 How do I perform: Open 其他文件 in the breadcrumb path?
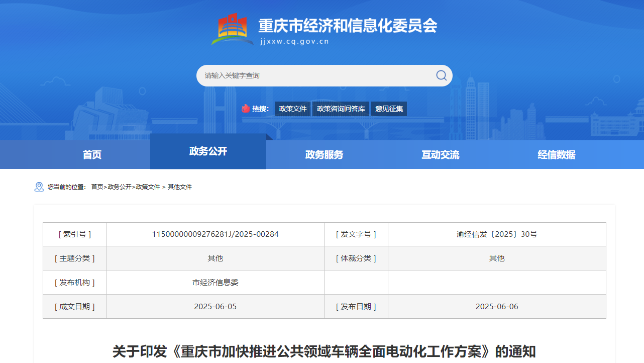click(180, 187)
